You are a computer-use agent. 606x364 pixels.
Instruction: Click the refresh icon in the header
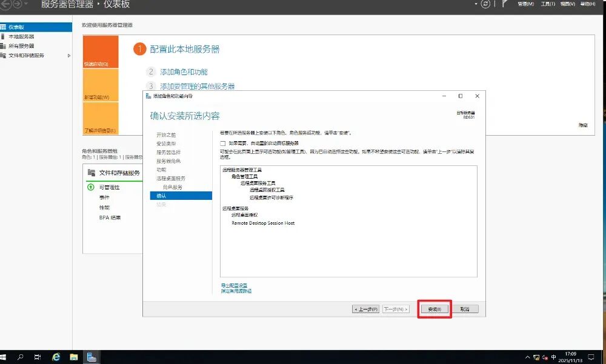pos(485,4)
